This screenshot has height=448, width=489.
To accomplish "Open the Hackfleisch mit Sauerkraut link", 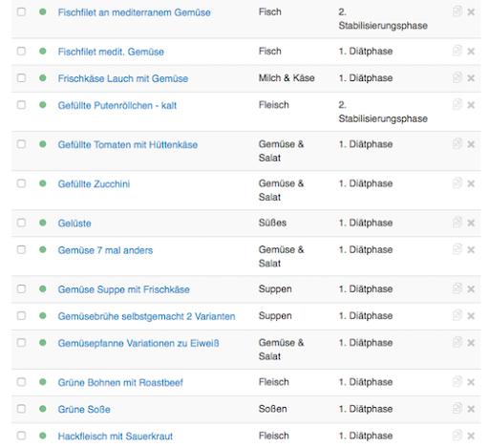I will point(116,436).
